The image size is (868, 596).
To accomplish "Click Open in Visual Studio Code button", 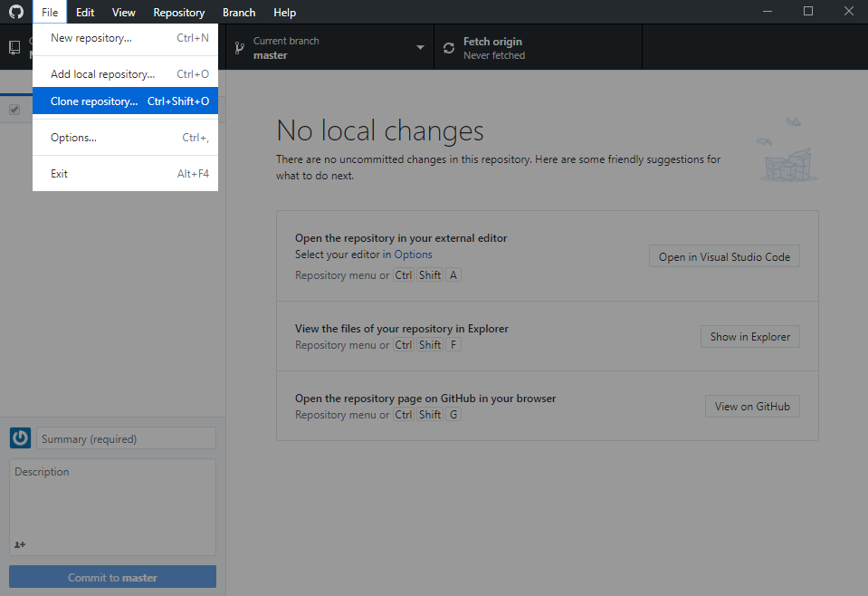I will 724,256.
